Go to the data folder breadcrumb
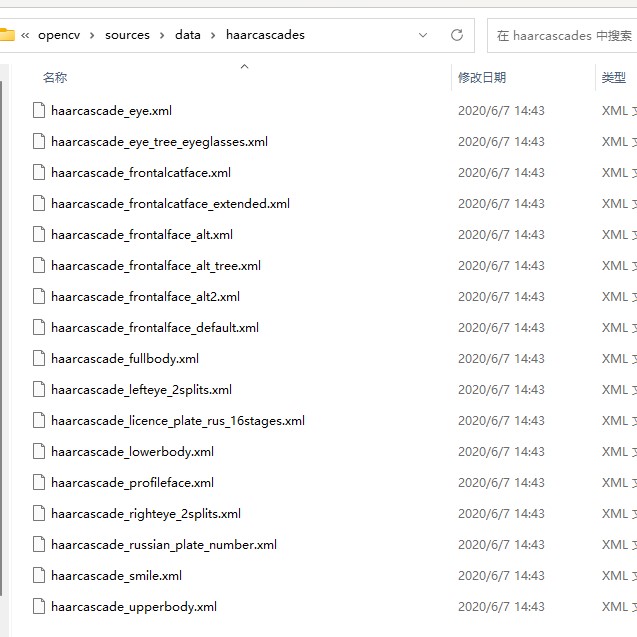Viewport: 637px width, 637px height. [188, 35]
